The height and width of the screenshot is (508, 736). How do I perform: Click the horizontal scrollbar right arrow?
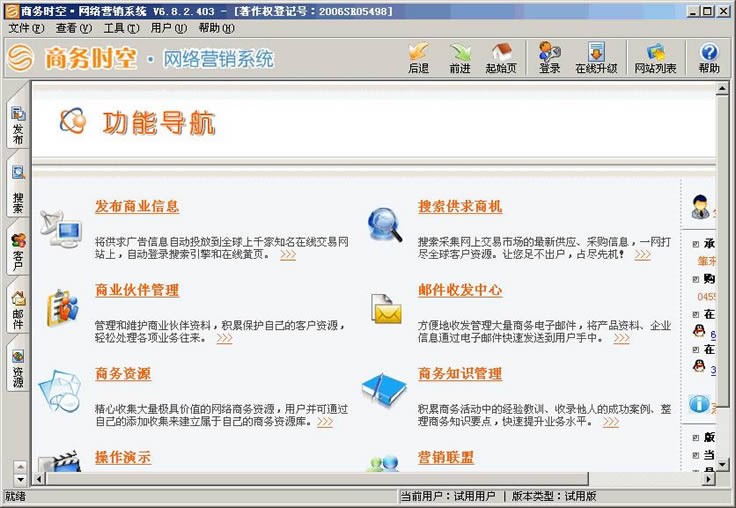[708, 479]
